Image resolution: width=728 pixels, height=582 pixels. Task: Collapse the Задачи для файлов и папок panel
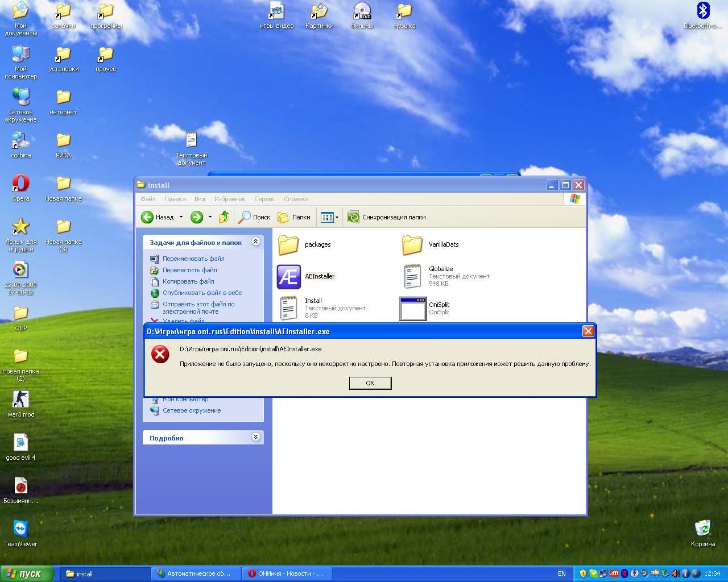click(255, 242)
